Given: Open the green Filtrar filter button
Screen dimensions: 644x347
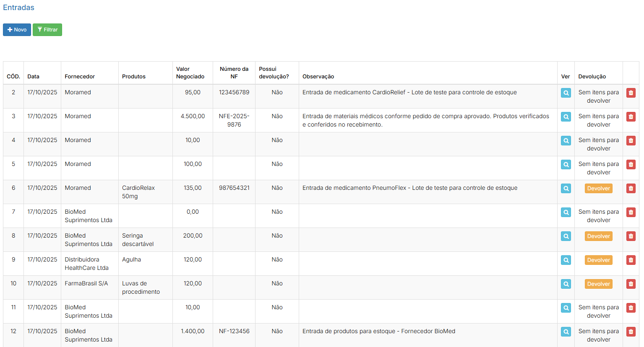Looking at the screenshot, I should pyautogui.click(x=47, y=30).
